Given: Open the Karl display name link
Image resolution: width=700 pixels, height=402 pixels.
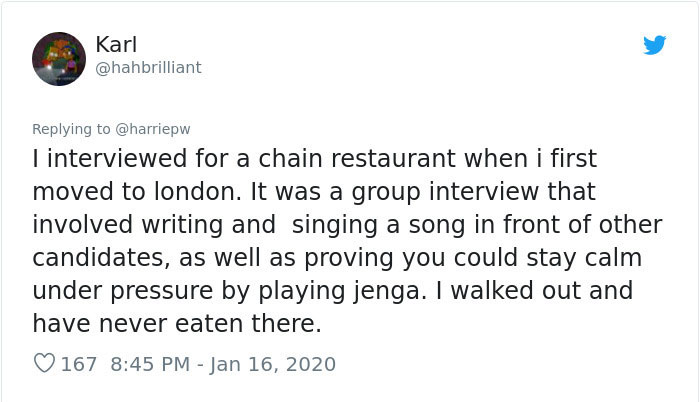Looking at the screenshot, I should 116,45.
